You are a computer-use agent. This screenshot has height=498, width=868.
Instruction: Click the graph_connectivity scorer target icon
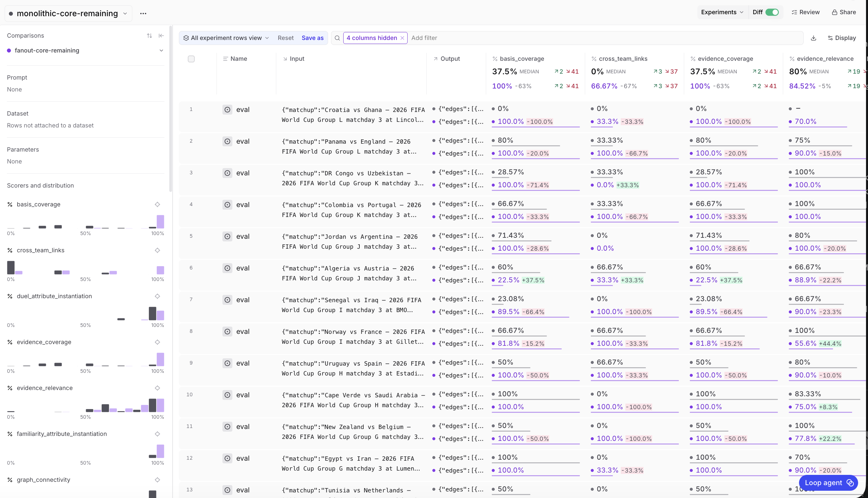(157, 480)
